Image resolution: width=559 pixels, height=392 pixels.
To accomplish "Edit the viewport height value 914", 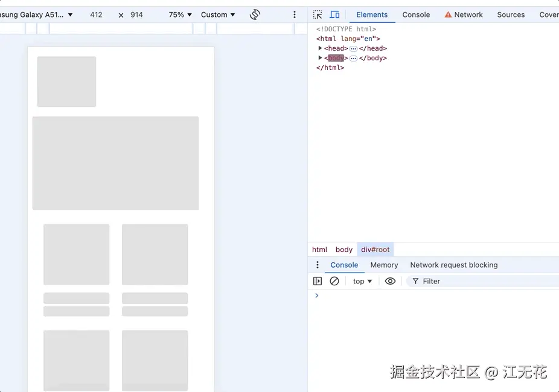I will [136, 14].
